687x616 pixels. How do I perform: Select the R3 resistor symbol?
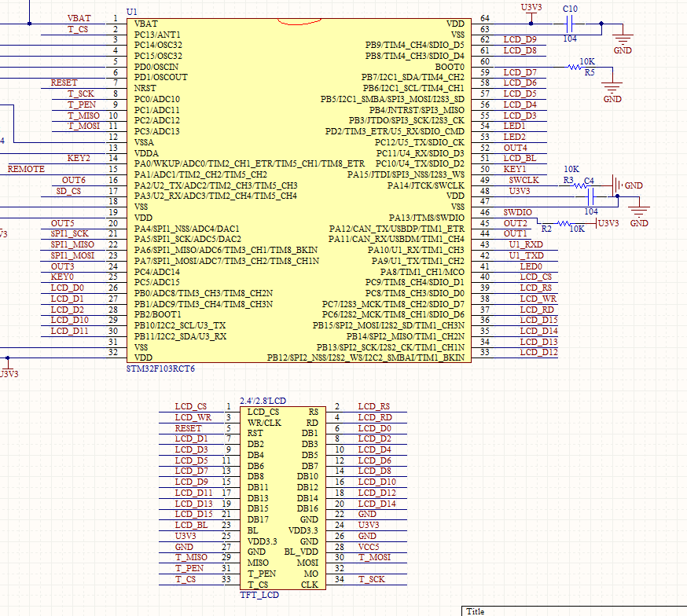(x=581, y=185)
